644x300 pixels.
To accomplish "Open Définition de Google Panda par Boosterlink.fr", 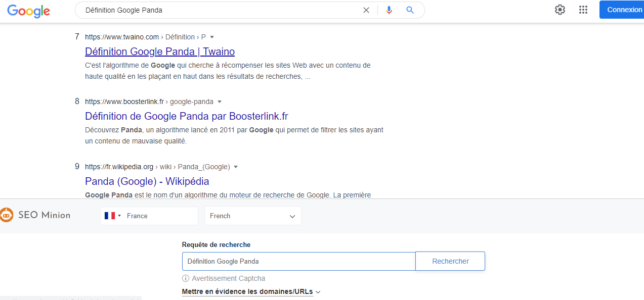I will (187, 116).
